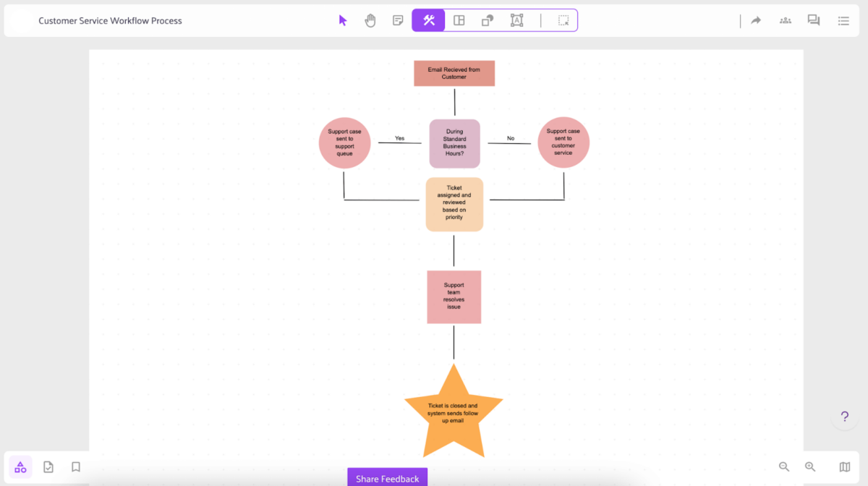Open the comments panel

(x=813, y=20)
